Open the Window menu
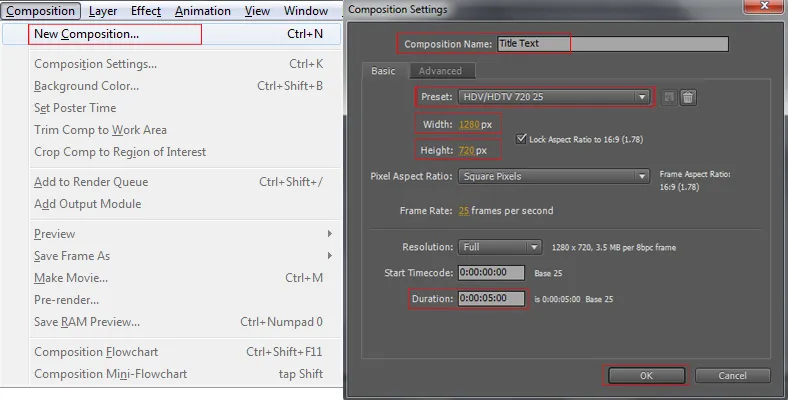 (x=306, y=11)
